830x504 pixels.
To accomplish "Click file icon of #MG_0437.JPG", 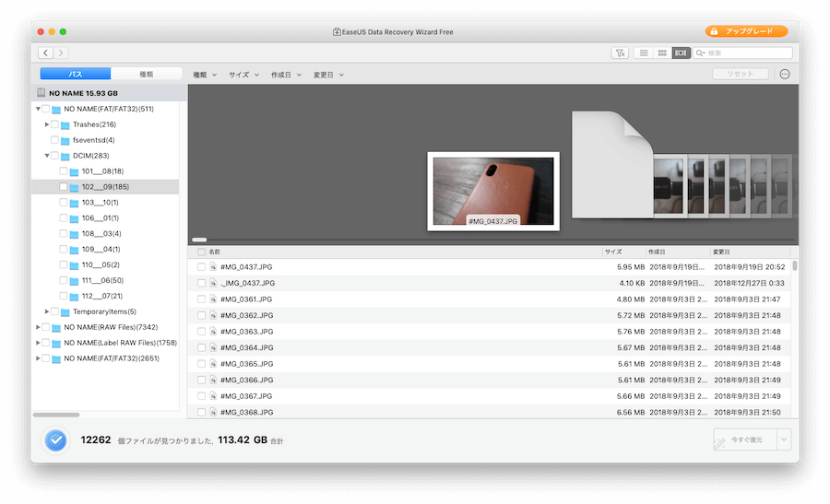I will click(213, 267).
